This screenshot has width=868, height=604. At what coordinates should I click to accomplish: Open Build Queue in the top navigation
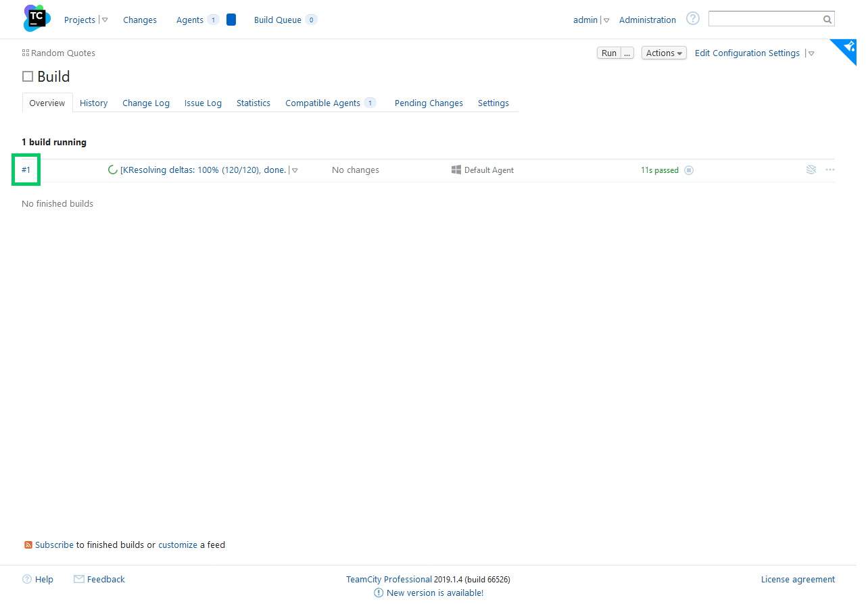pyautogui.click(x=278, y=20)
